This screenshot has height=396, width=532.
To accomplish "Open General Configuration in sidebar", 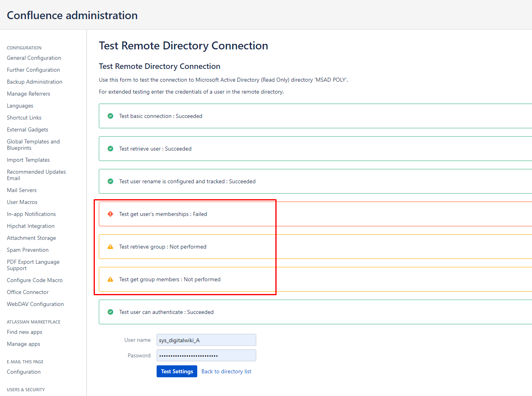I will click(34, 58).
